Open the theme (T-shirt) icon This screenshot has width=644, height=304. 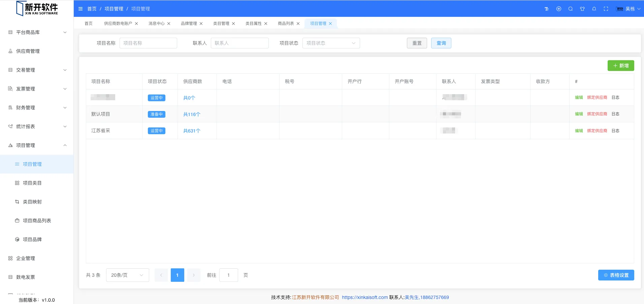(x=582, y=9)
